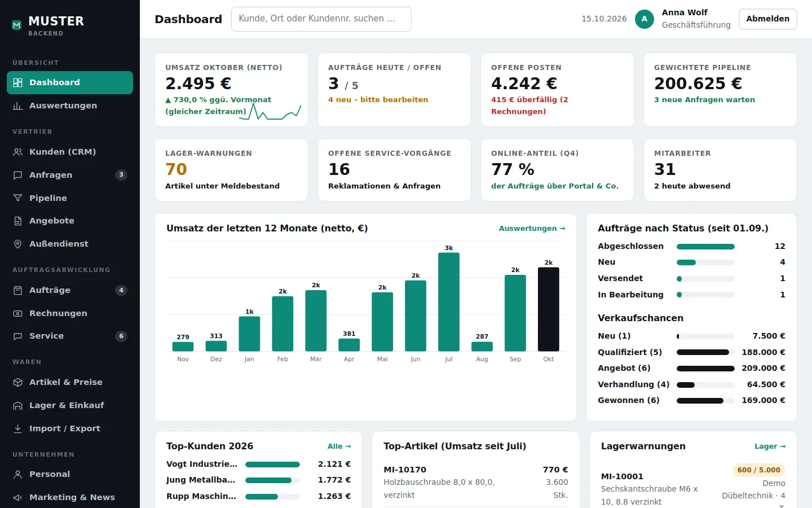This screenshot has width=812, height=508.
Task: Click the Rechnungen banknote icon
Action: (18, 313)
